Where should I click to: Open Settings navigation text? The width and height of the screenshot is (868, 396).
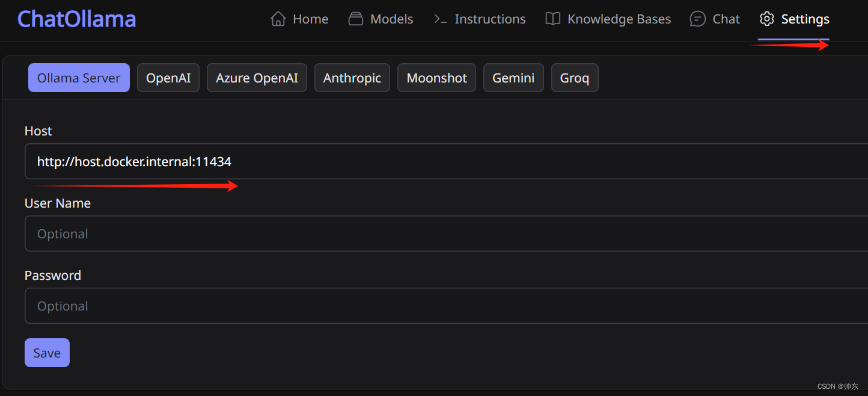pyautogui.click(x=805, y=19)
